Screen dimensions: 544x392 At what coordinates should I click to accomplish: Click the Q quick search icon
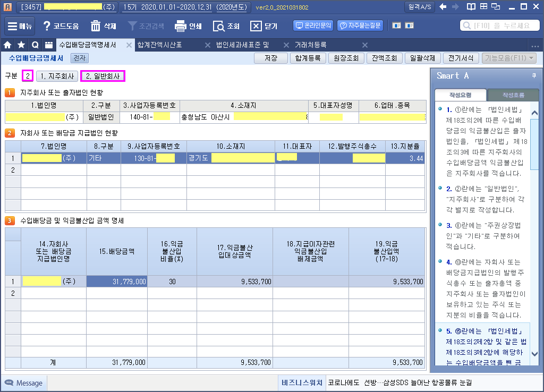pyautogui.click(x=35, y=45)
